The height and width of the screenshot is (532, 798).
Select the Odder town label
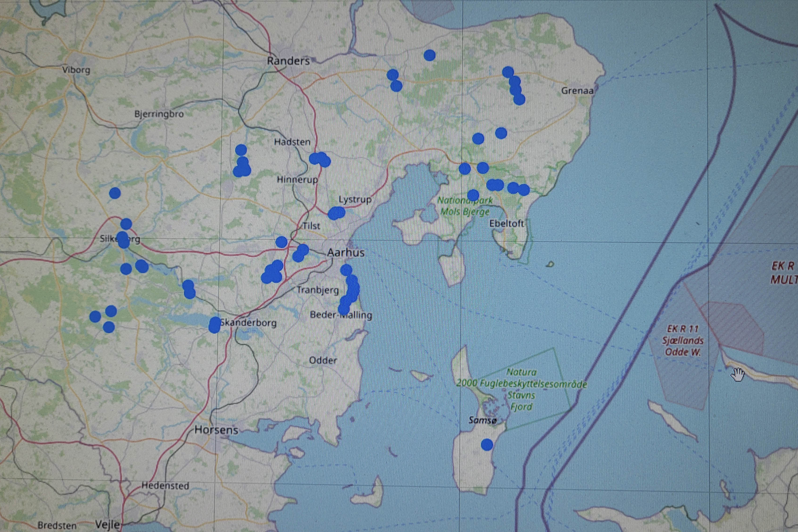click(323, 360)
